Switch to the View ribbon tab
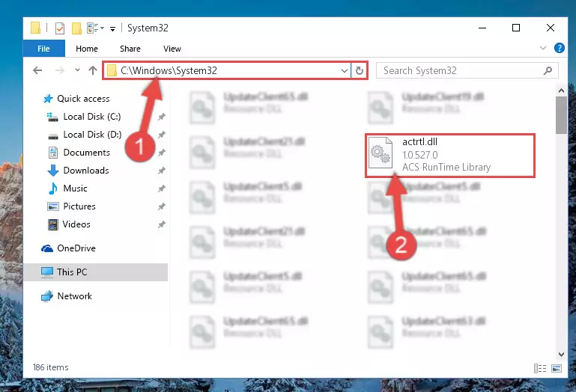The height and width of the screenshot is (392, 576). point(172,49)
